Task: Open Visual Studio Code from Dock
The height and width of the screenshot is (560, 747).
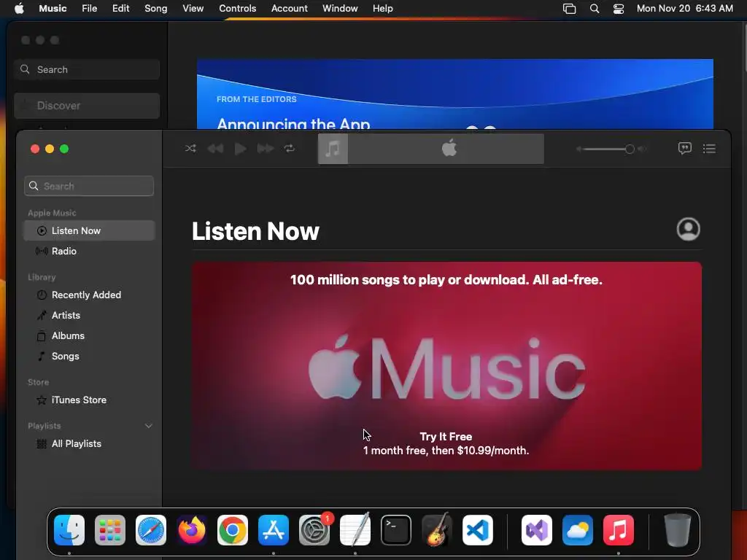Action: 478,530
